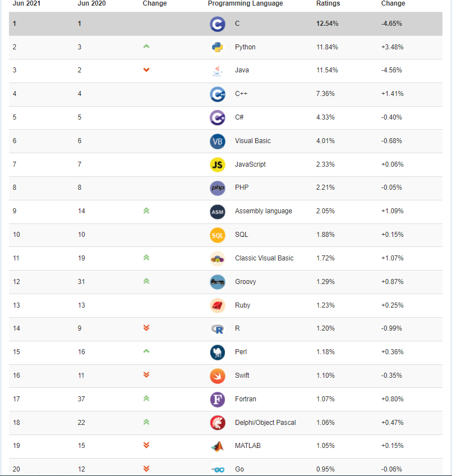Click the Programming Language column header

point(245,3)
